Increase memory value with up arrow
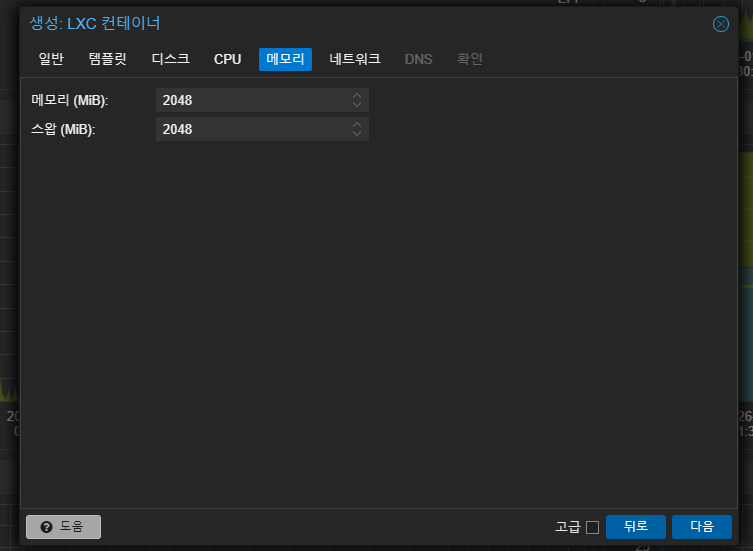The image size is (753, 551). tap(357, 96)
